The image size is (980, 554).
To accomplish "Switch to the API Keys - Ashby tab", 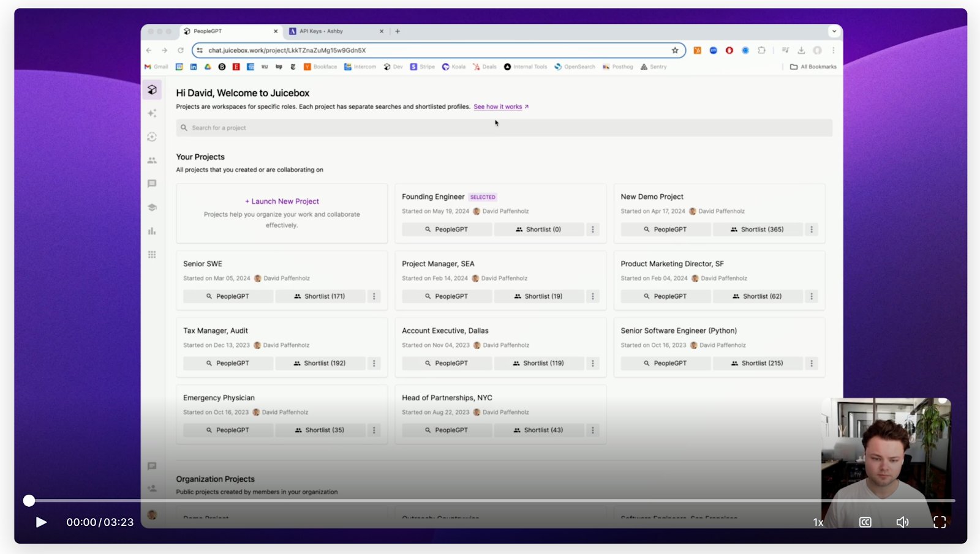I will click(336, 31).
